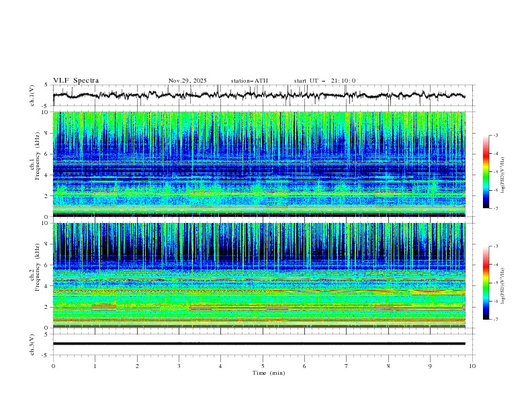This screenshot has width=532, height=411.
Task: Click time axis tick label "2"
Action: click(137, 366)
